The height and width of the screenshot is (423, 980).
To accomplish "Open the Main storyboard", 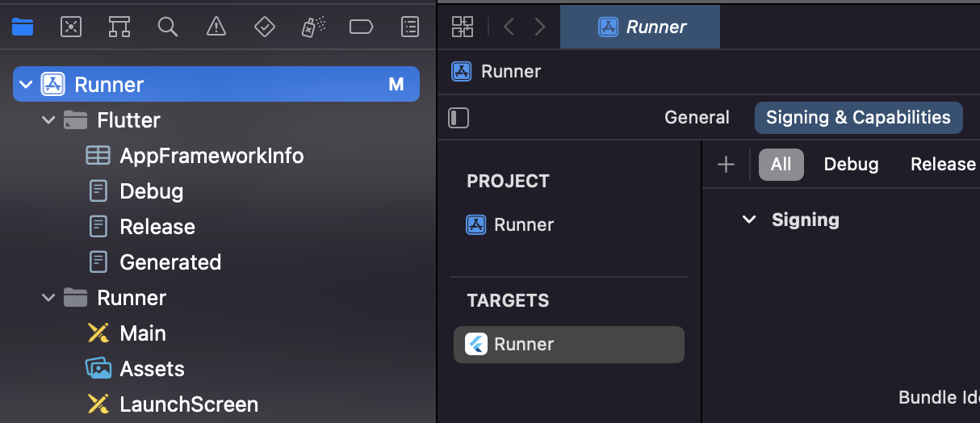I will tap(143, 333).
